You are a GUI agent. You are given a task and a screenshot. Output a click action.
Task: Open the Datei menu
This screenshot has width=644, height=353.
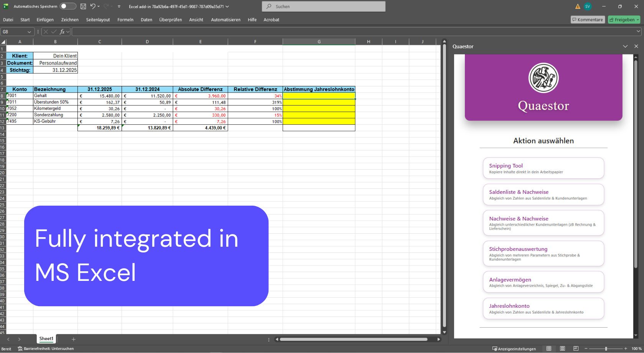[x=8, y=20]
